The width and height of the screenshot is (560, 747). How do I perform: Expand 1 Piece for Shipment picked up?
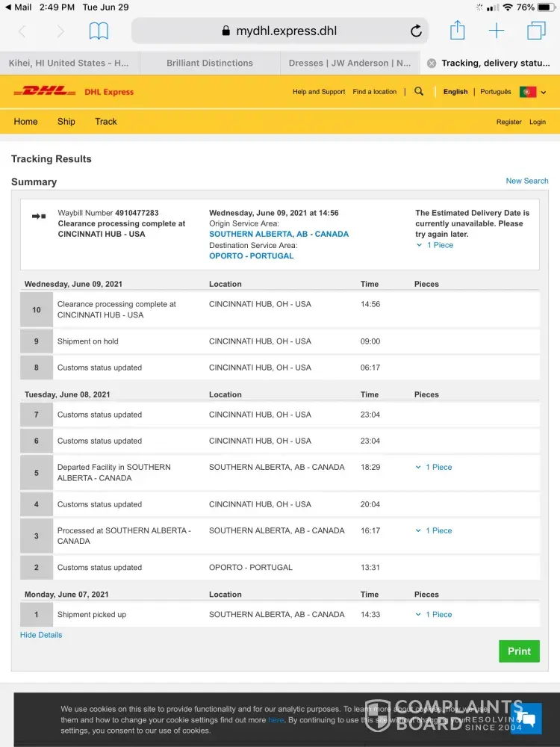pos(435,615)
